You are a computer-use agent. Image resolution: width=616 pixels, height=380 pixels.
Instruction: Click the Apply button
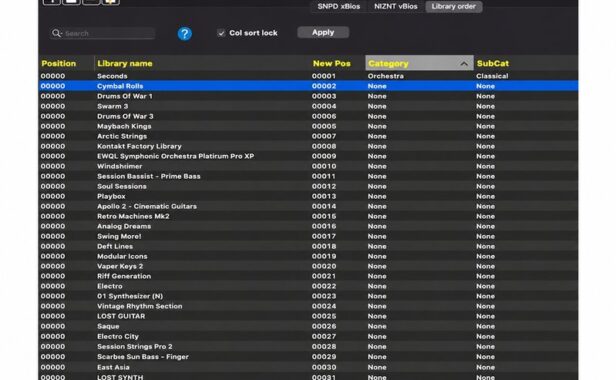point(323,32)
